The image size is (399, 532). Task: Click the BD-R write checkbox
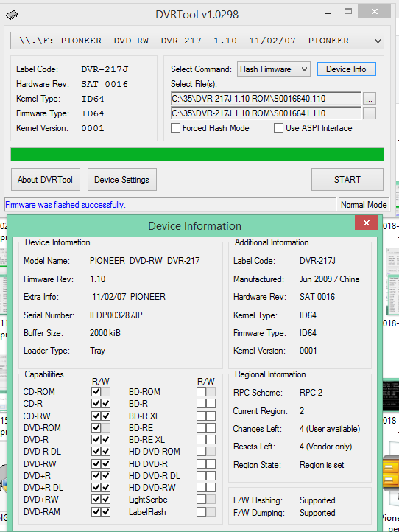pos(211,404)
